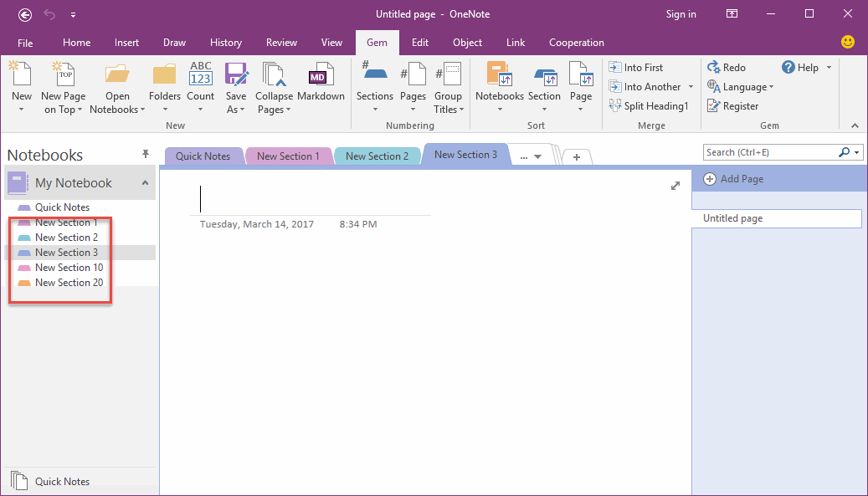Open the Into Another dropdown arrow
Screen dimensions: 868x496
click(x=691, y=87)
